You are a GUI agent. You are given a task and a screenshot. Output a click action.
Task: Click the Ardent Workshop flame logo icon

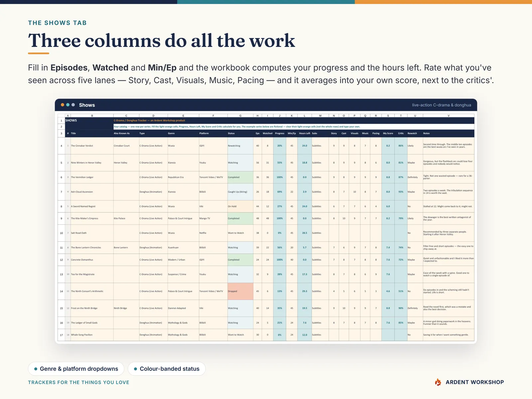pos(438,382)
